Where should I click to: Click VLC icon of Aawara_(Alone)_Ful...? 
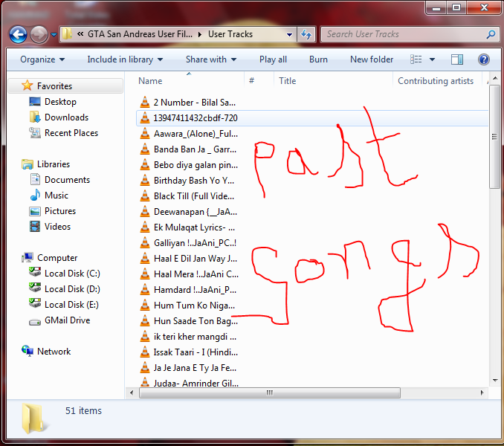145,133
